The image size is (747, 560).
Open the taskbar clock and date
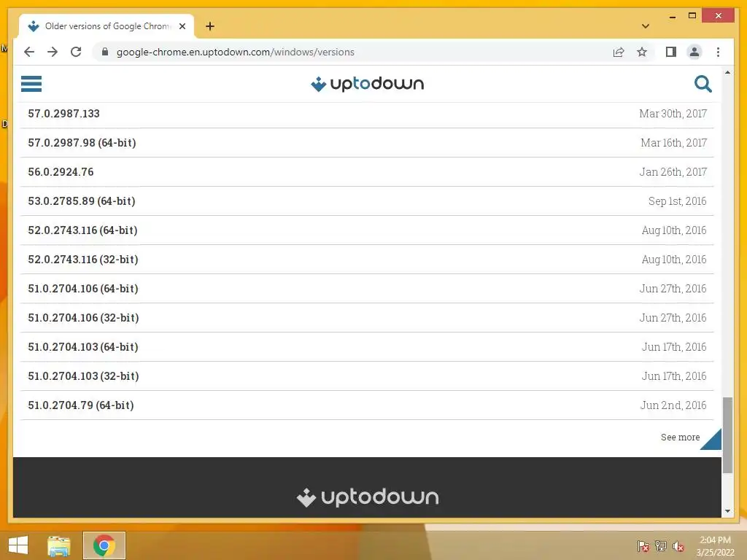(x=715, y=546)
